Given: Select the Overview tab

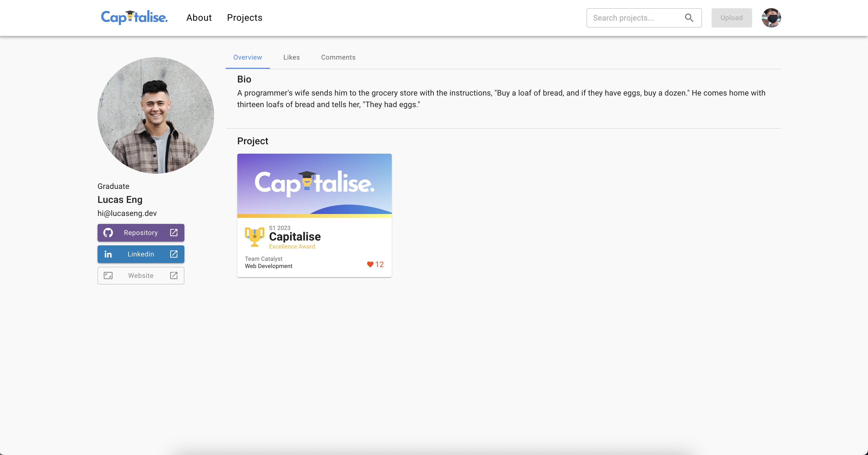Looking at the screenshot, I should point(247,57).
